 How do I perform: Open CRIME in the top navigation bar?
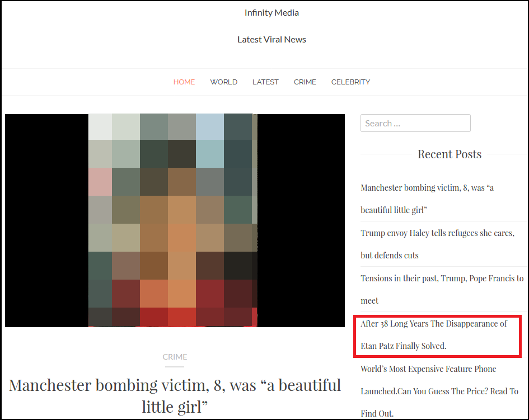click(305, 82)
